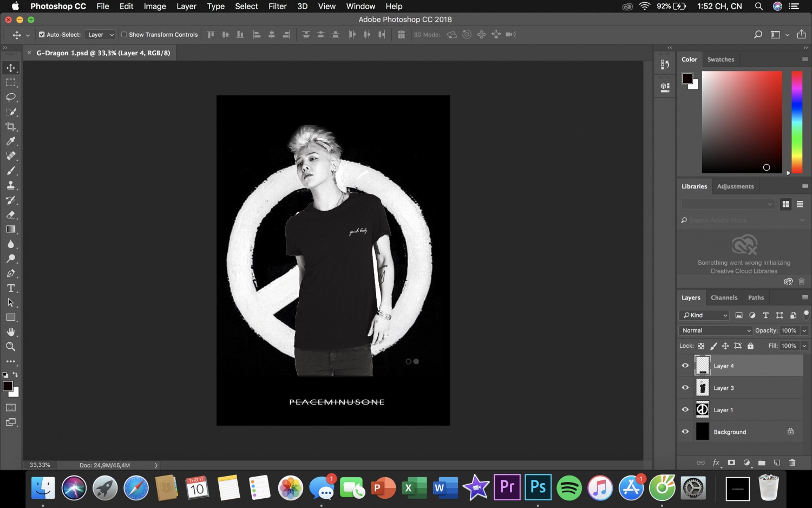
Task: Select the Eraser tool
Action: [x=11, y=215]
